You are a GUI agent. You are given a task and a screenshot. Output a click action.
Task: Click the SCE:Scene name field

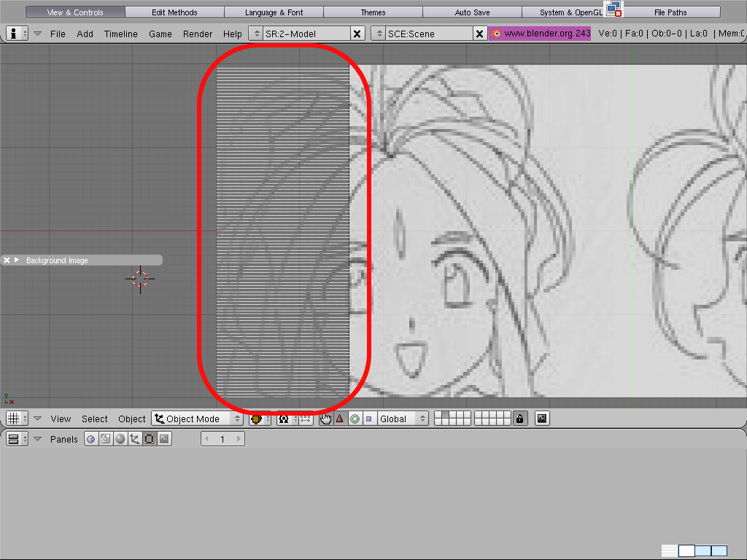click(429, 34)
